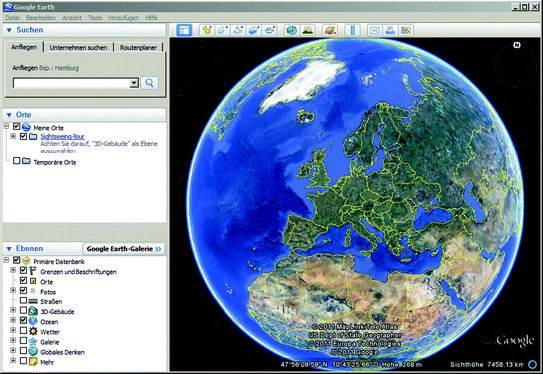Check the Temporäre Orte checkbox
The width and height of the screenshot is (543, 374).
[16, 161]
